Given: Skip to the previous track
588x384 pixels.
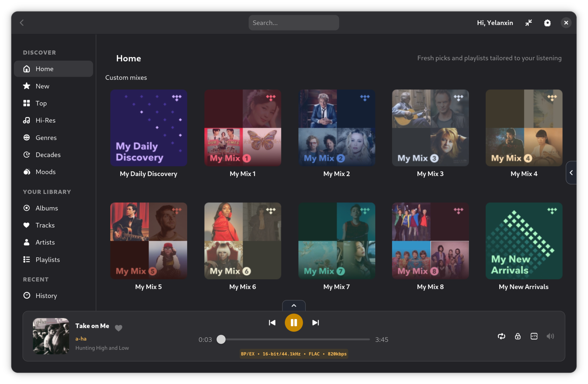Looking at the screenshot, I should click(272, 323).
